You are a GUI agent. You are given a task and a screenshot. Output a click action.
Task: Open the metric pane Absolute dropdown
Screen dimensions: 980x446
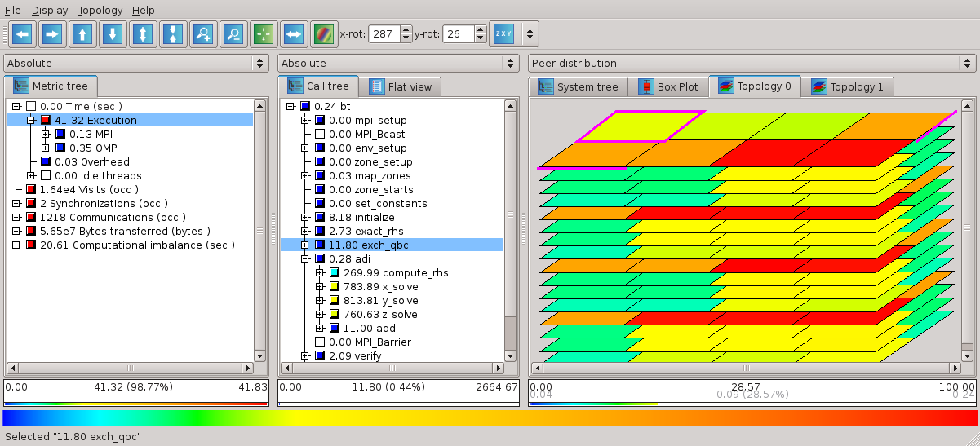pos(136,63)
